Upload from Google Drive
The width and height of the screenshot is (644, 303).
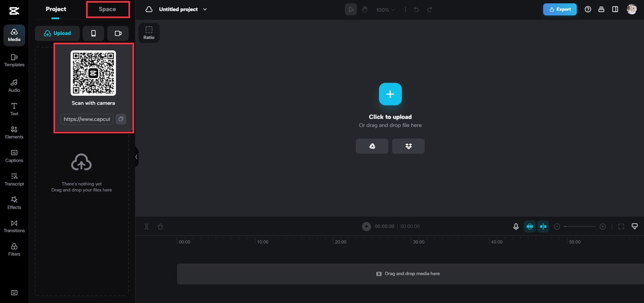372,146
